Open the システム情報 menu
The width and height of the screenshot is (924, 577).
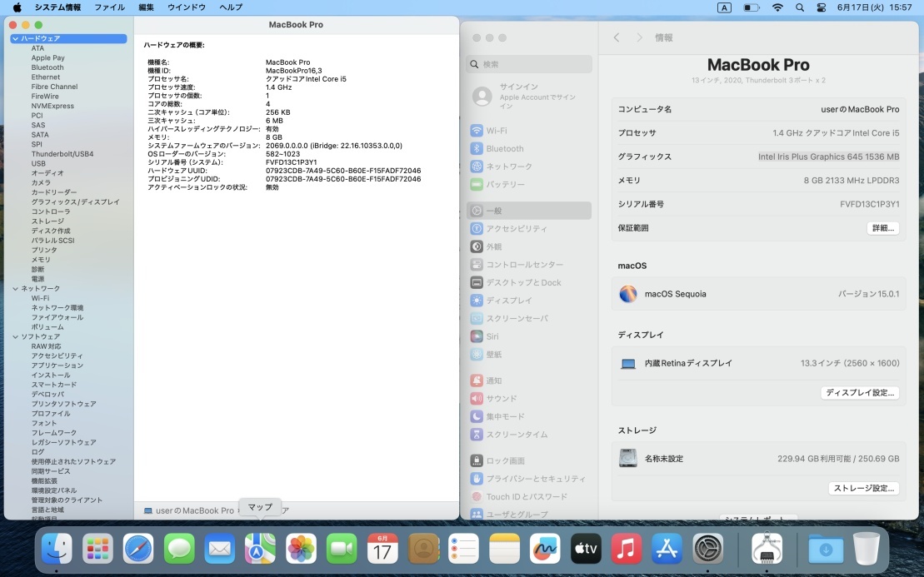[57, 7]
